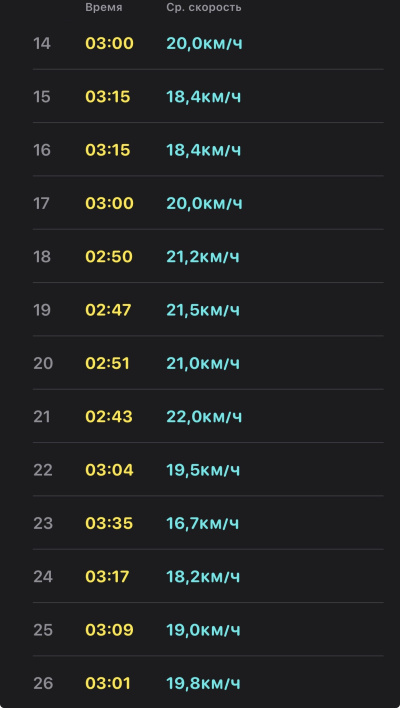400x708 pixels.
Task: Click the Время column header
Action: [104, 8]
